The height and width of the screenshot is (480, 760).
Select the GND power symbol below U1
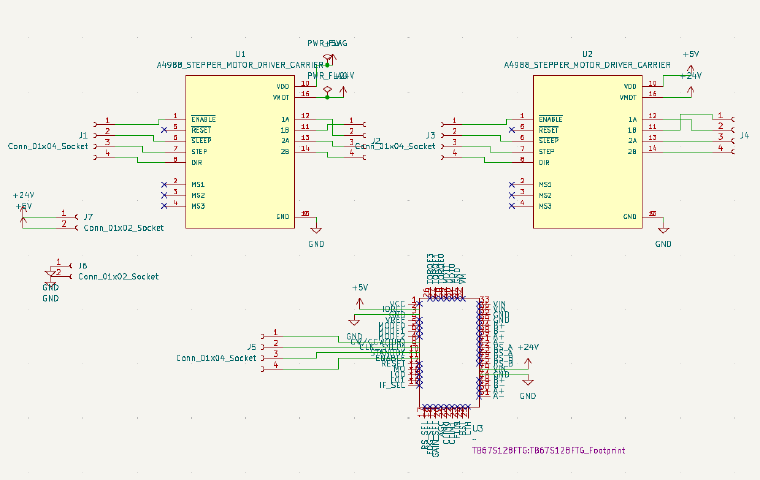[316, 228]
